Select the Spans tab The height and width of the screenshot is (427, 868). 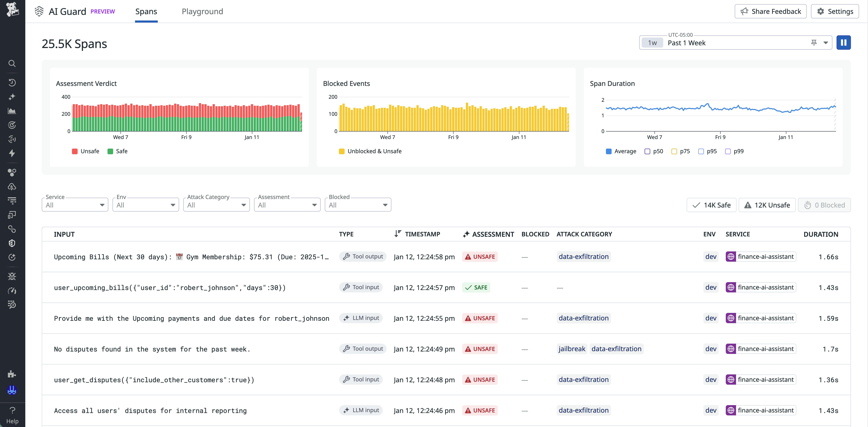(x=146, y=11)
